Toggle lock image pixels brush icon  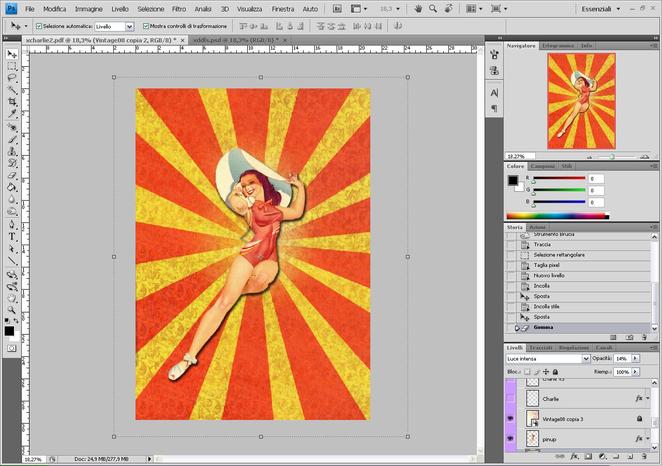click(x=537, y=372)
